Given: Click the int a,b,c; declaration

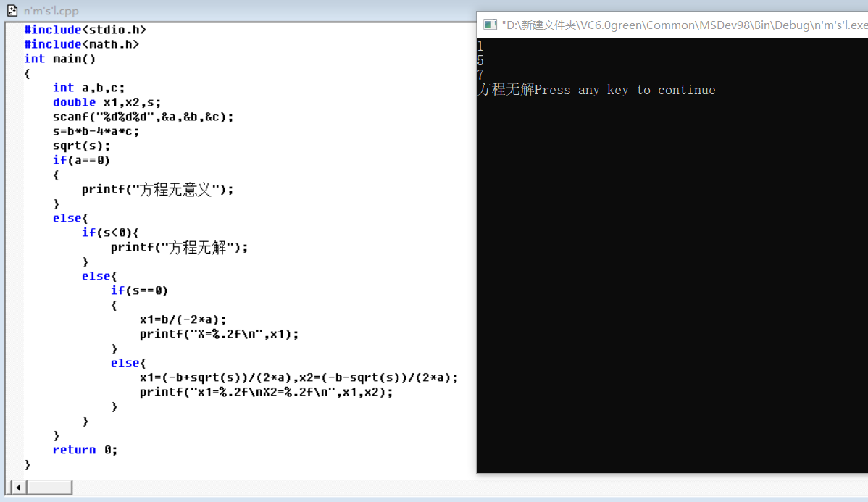Looking at the screenshot, I should (88, 88).
